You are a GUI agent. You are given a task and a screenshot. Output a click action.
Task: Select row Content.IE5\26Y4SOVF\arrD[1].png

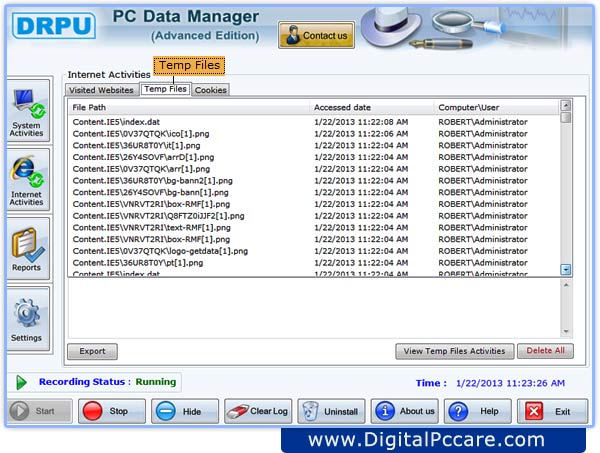coord(314,157)
